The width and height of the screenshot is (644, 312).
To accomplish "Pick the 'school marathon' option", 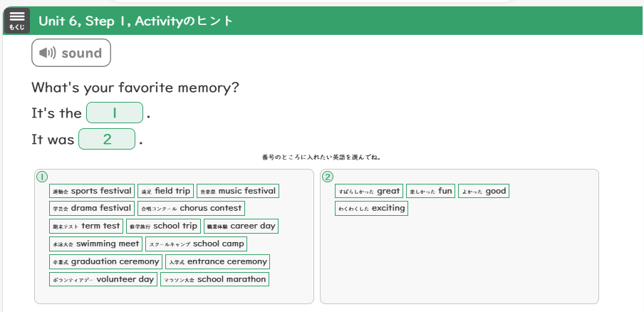I will tap(214, 279).
